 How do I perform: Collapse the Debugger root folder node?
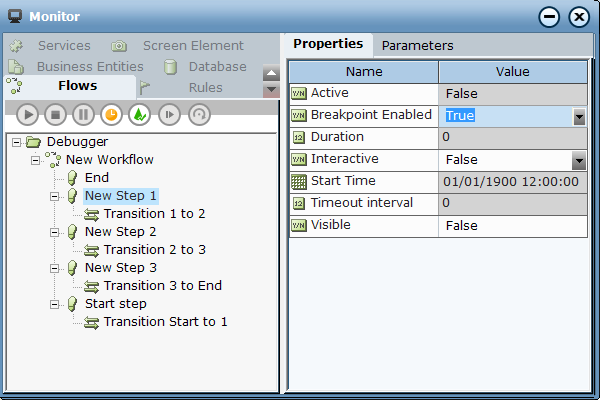click(x=16, y=142)
